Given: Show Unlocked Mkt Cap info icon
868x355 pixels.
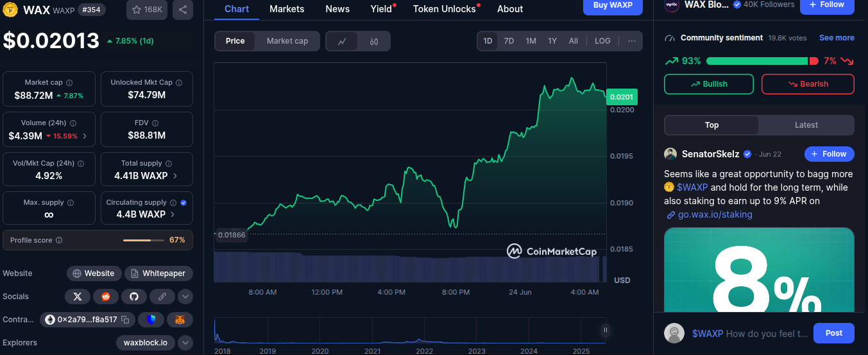Looking at the screenshot, I should click(x=179, y=83).
